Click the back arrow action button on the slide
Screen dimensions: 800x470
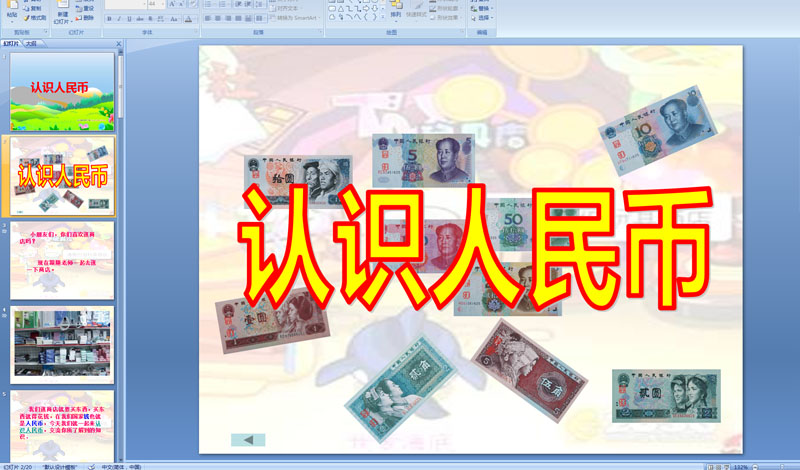[248, 440]
